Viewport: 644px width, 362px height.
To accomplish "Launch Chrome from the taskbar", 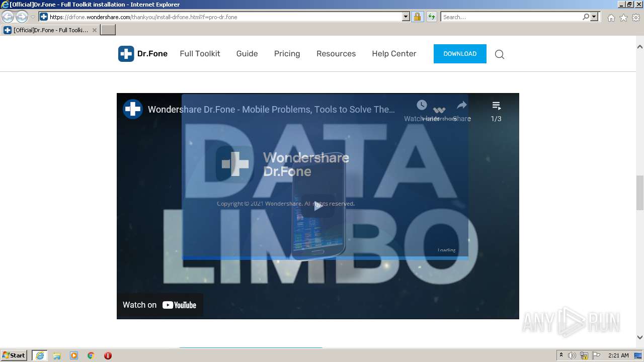I will pyautogui.click(x=91, y=355).
